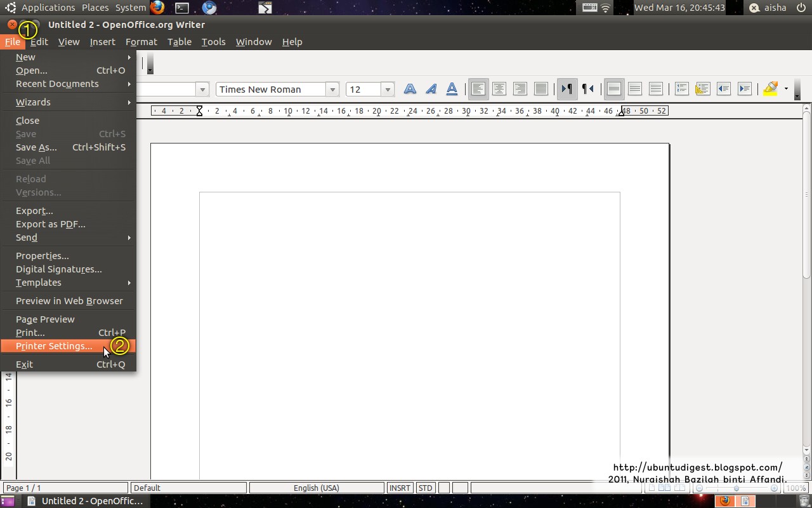Click the Underline A icon
This screenshot has height=508, width=812.
452,90
